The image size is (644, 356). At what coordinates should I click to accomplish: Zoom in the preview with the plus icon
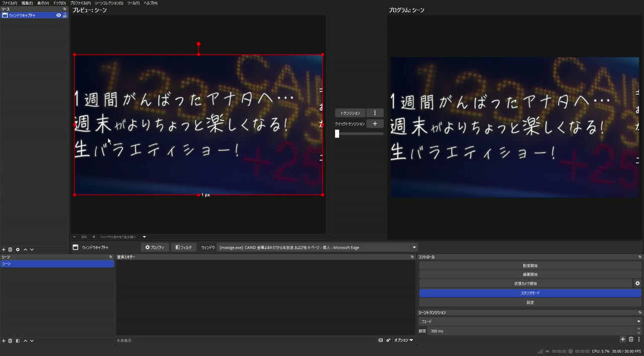point(94,237)
